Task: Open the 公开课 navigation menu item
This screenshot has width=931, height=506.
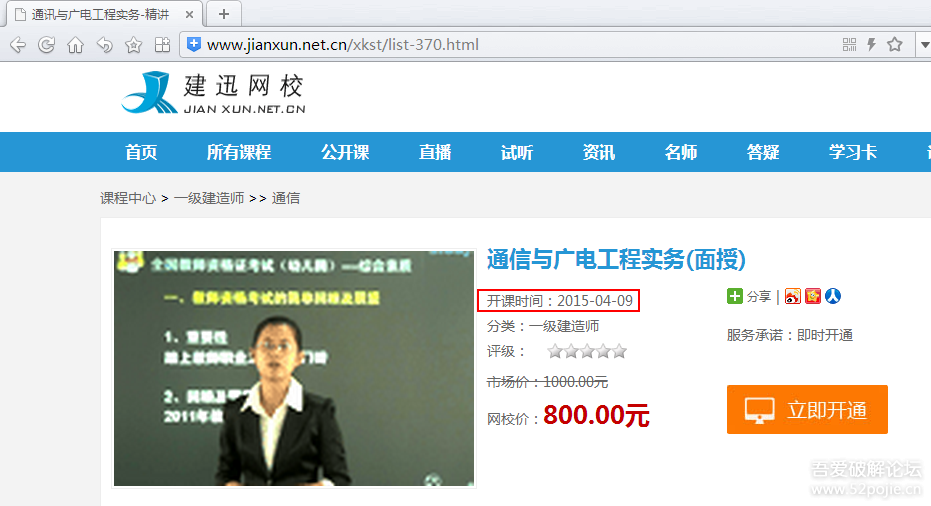Action: [x=345, y=152]
